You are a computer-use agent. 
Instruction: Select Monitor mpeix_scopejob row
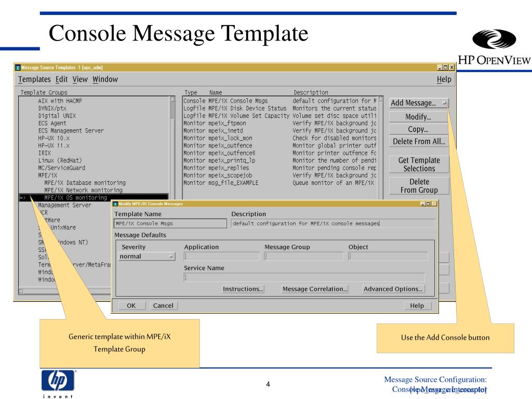[280, 176]
